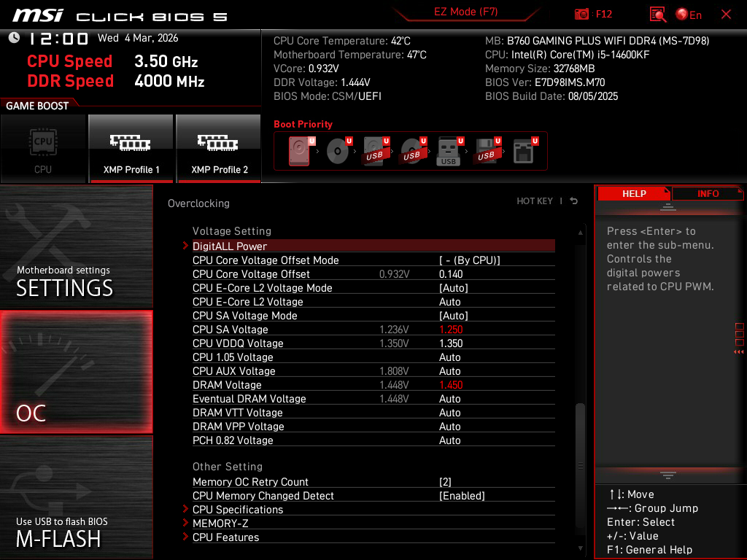Enable XMP Profile 1
This screenshot has height=560, width=747.
(131, 149)
